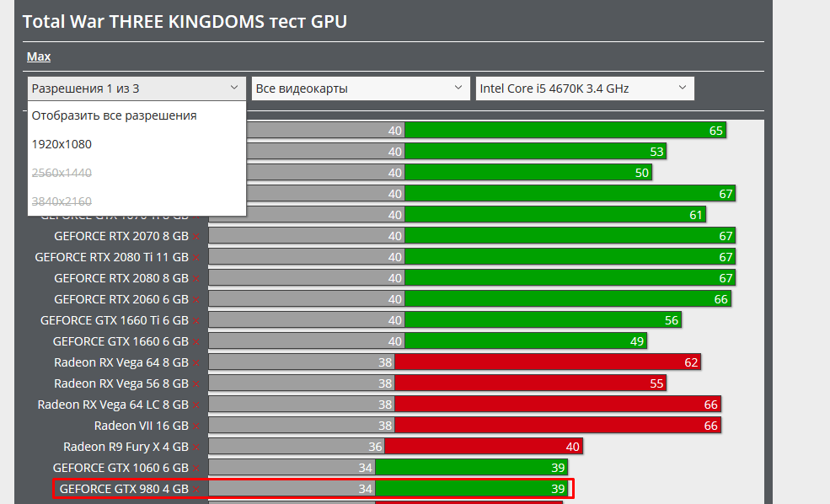Open the Intel Core i5 4670K processor dropdown
830x504 pixels.
tap(585, 88)
